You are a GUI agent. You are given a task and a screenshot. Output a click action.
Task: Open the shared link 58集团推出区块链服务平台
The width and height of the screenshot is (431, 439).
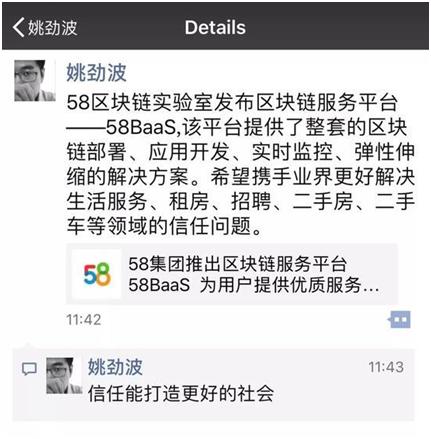[x=237, y=264]
